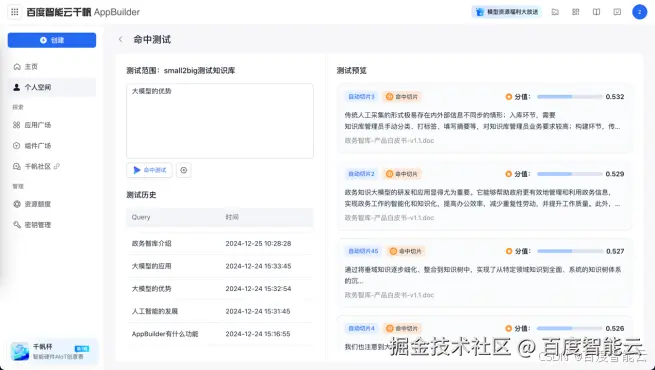Click score value 0.526

pyautogui.click(x=615, y=328)
